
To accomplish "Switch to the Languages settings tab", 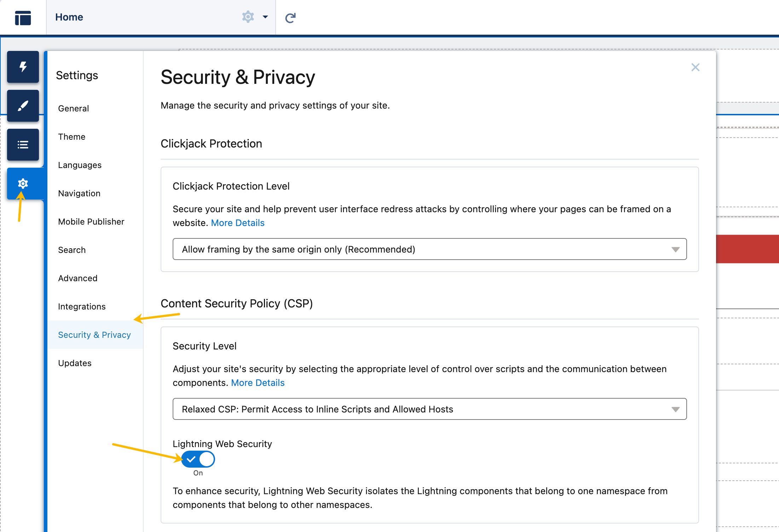I will pyautogui.click(x=80, y=165).
